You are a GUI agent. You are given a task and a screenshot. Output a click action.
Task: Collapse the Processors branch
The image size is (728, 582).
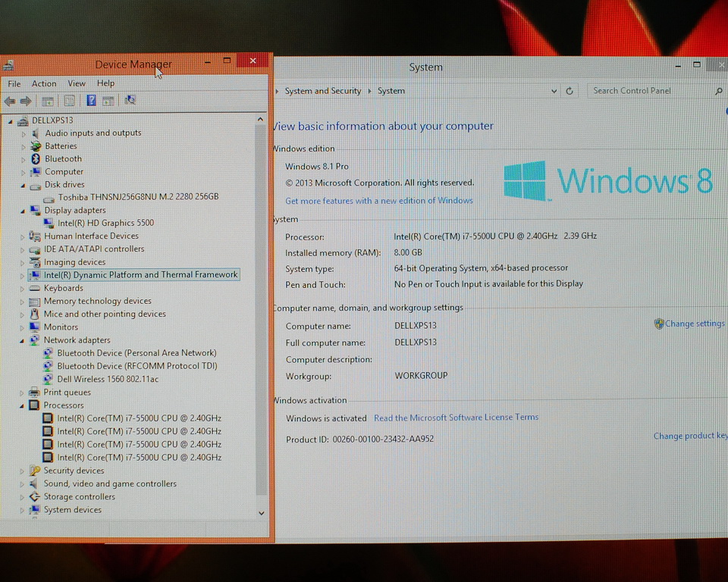point(22,405)
